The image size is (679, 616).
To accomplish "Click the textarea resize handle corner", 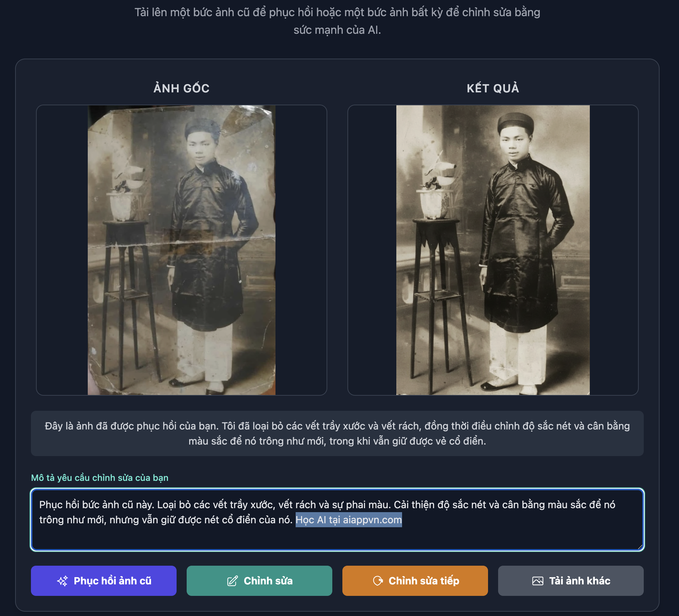I will click(x=640, y=547).
